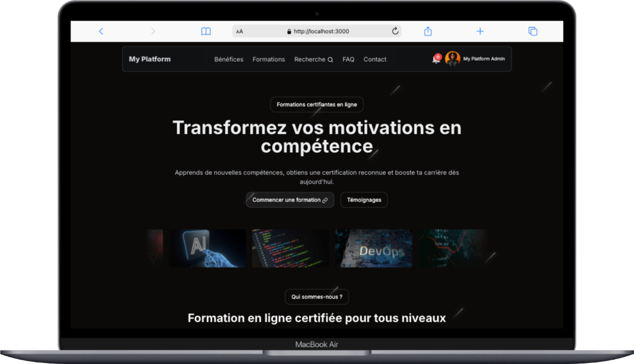The image size is (634, 364).
Task: Add a new tab with plus icon
Action: pos(480,31)
